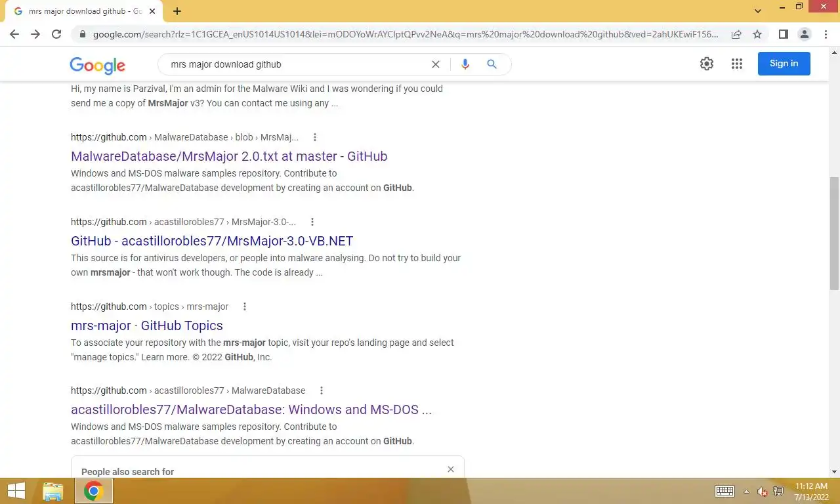The width and height of the screenshot is (840, 504).
Task: Reload the current page
Action: point(56,34)
